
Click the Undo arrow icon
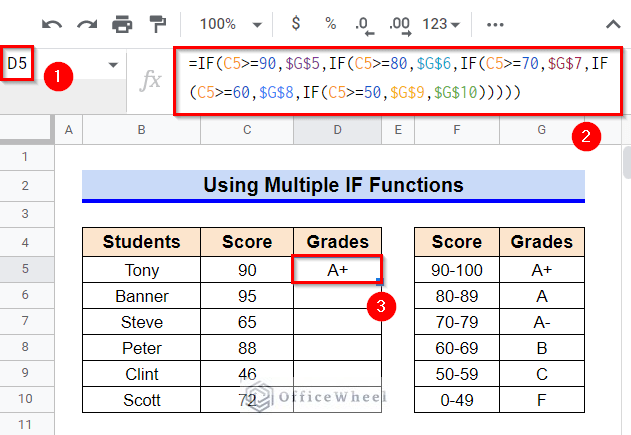click(x=52, y=23)
